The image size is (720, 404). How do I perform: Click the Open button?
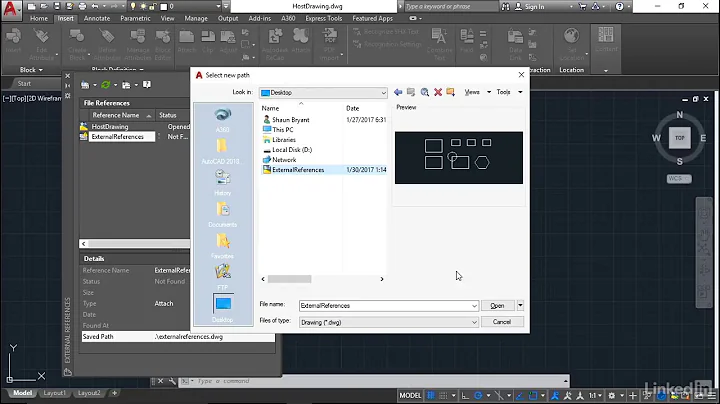(x=497, y=305)
